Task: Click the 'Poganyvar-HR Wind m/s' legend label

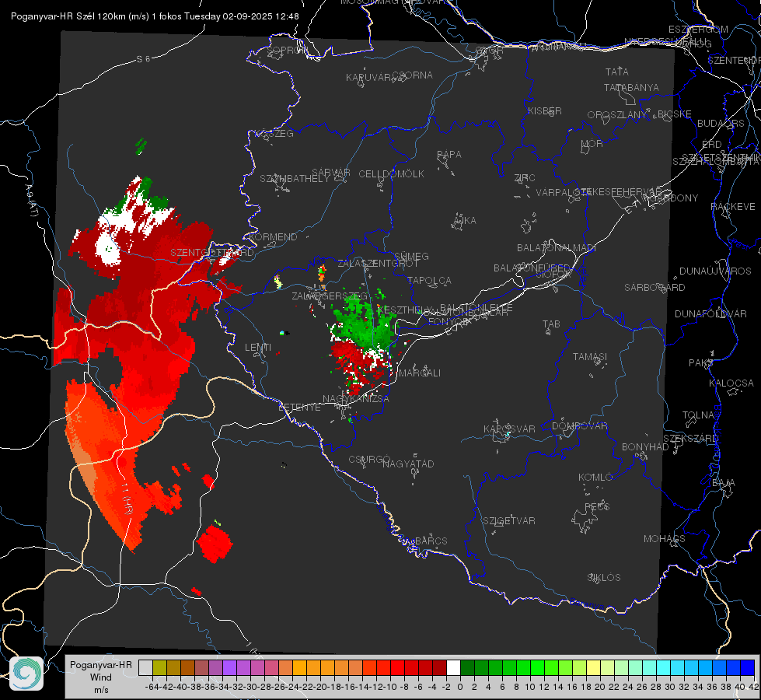Action: 101,677
